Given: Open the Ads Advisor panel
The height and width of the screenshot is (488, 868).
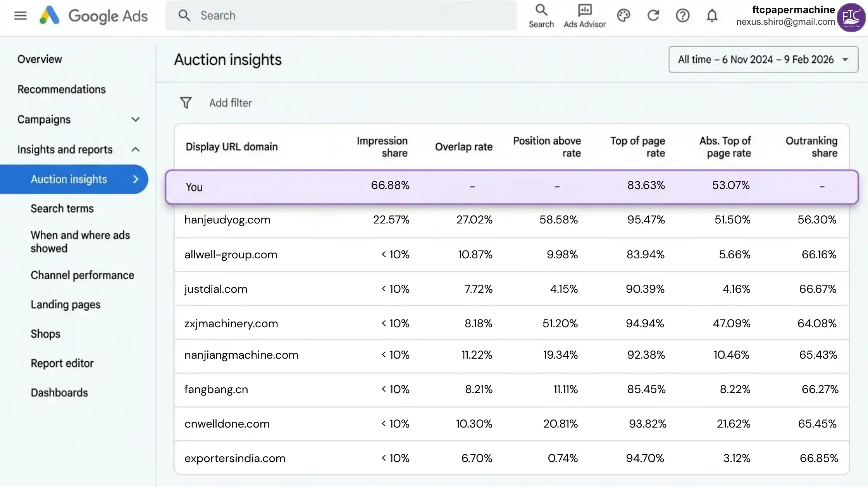Looking at the screenshot, I should [x=584, y=16].
